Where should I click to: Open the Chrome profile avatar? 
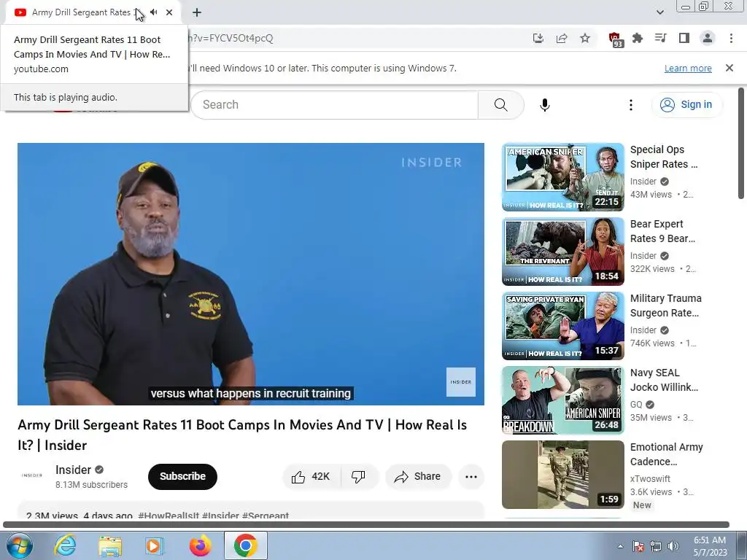click(x=708, y=39)
